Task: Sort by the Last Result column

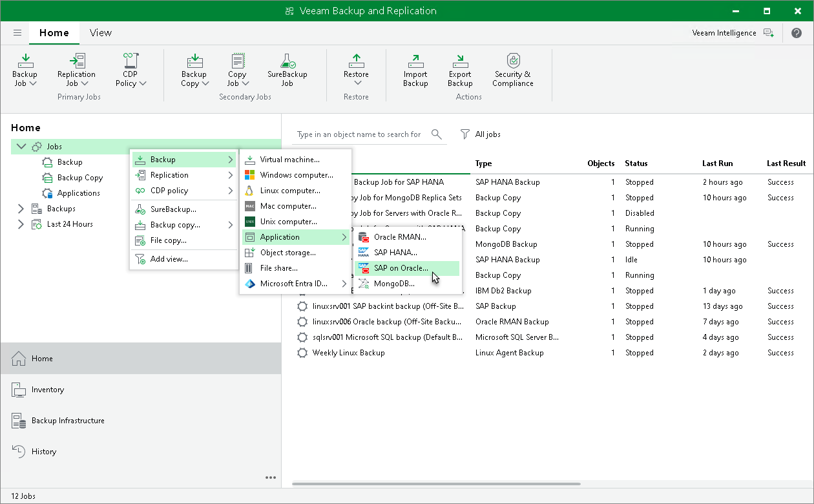Action: (786, 163)
